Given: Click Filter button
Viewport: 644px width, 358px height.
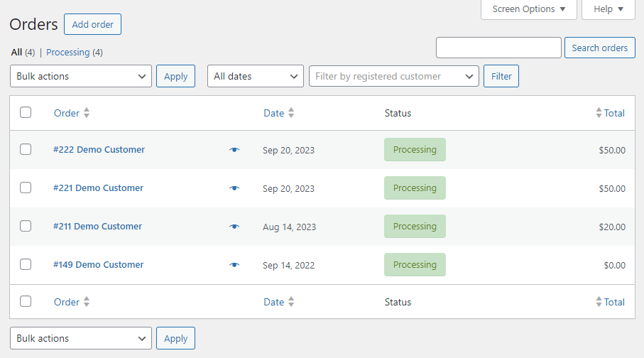Looking at the screenshot, I should click(x=501, y=76).
